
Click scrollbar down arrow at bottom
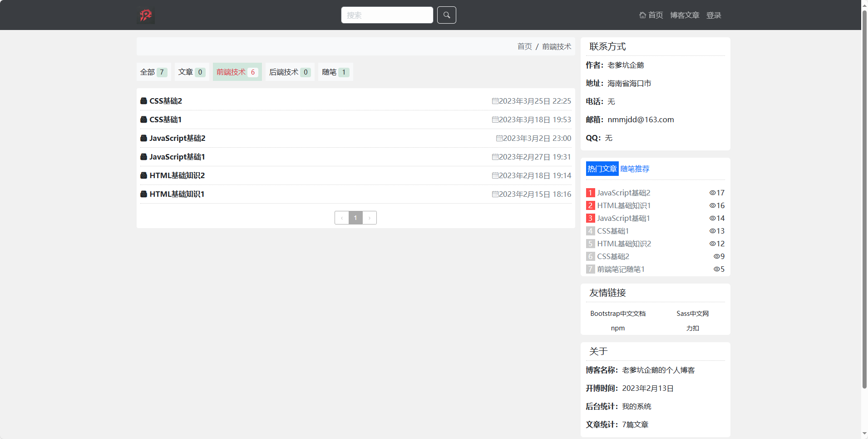click(864, 434)
